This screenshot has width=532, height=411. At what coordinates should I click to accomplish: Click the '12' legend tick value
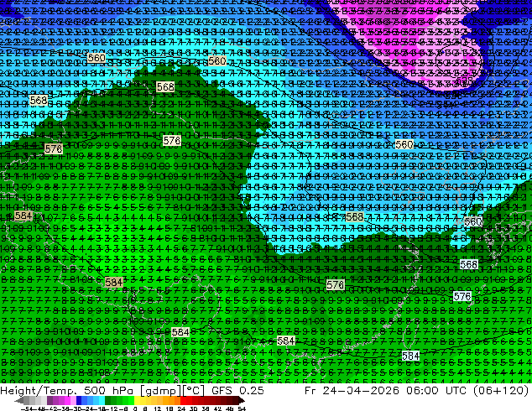158,409
